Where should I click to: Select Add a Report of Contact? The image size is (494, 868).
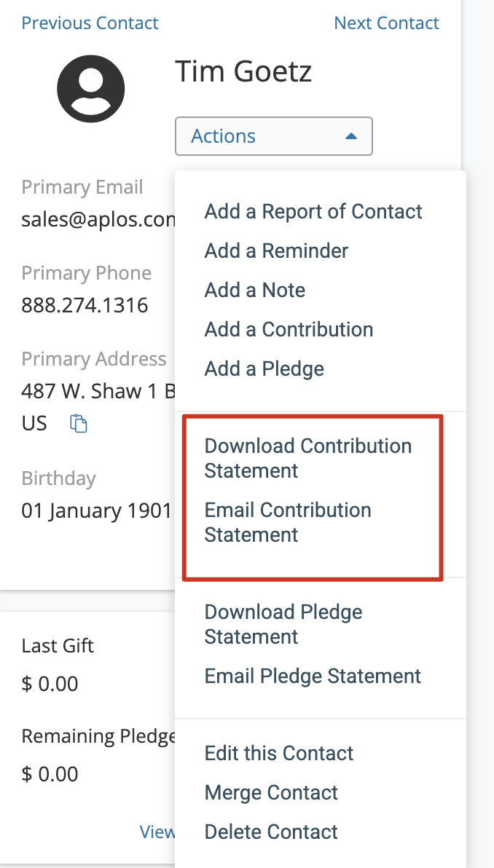coord(313,211)
